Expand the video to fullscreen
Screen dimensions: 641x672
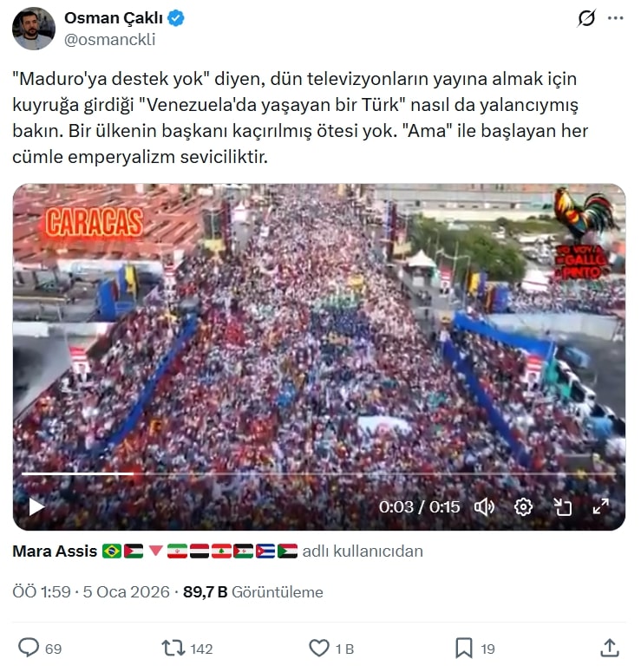tap(601, 506)
